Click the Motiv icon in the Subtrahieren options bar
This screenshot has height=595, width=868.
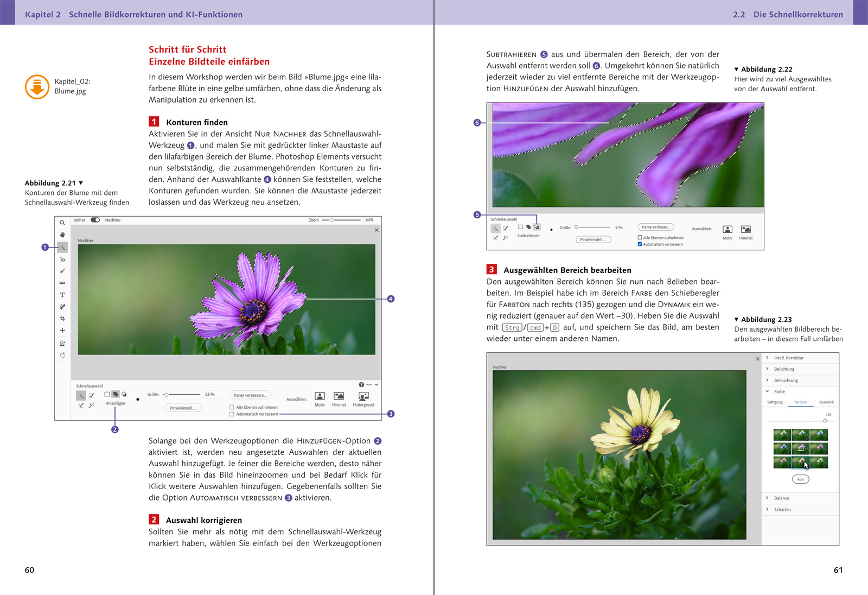(x=727, y=230)
